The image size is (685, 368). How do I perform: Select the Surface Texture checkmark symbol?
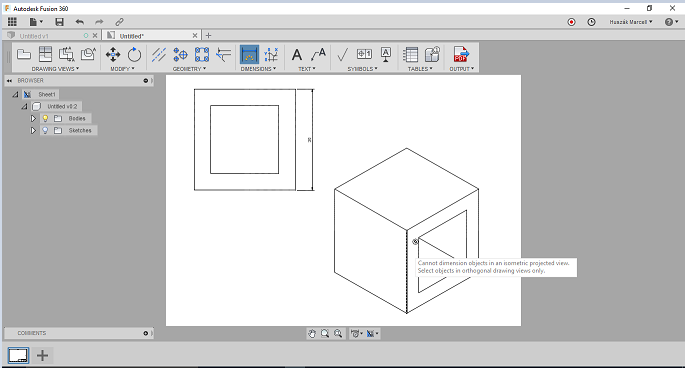[x=342, y=55]
